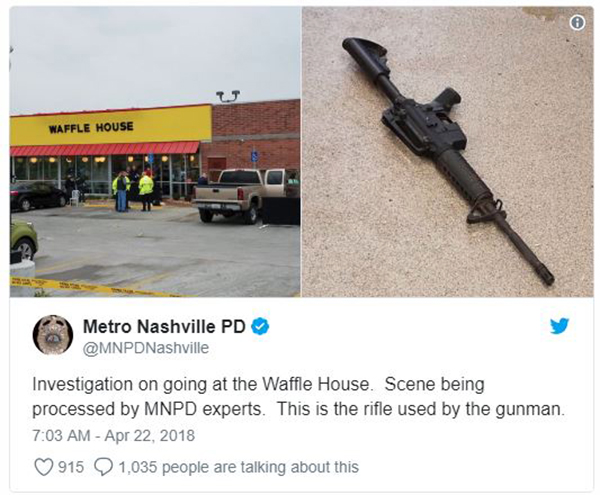Click the reply speech bubble icon
The height and width of the screenshot is (495, 600).
[103, 467]
